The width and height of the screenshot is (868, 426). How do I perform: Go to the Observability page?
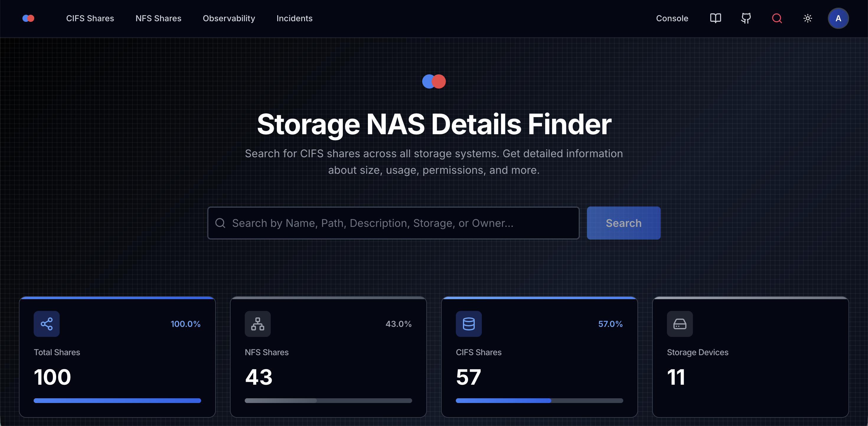[x=229, y=18]
